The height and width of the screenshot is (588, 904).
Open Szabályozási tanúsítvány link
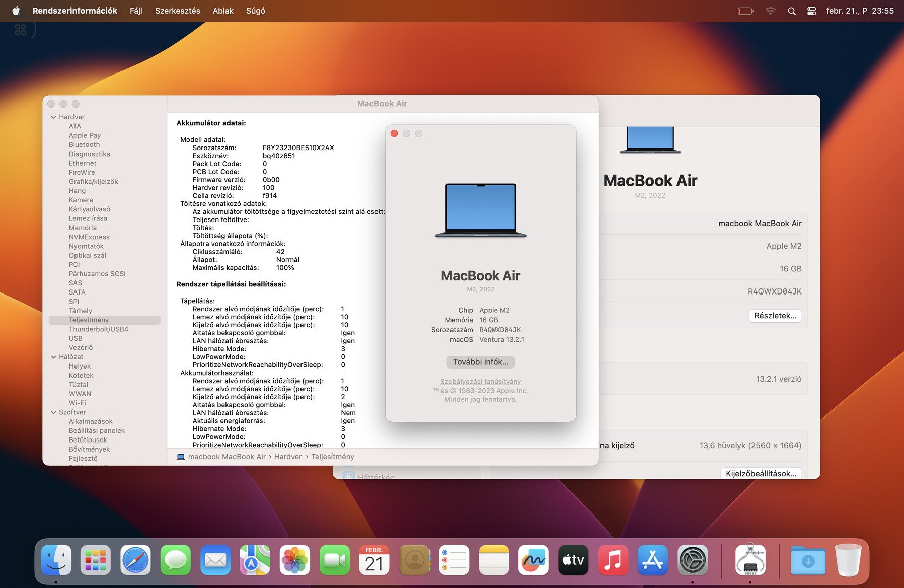click(481, 382)
